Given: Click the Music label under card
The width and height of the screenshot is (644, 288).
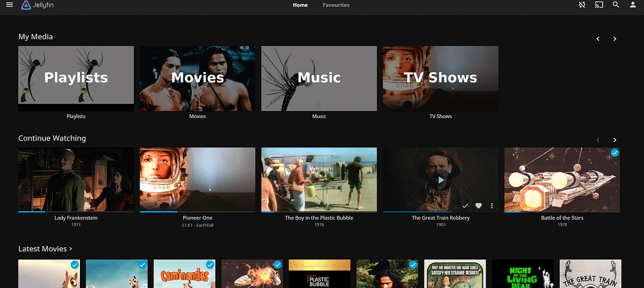Looking at the screenshot, I should point(319,116).
